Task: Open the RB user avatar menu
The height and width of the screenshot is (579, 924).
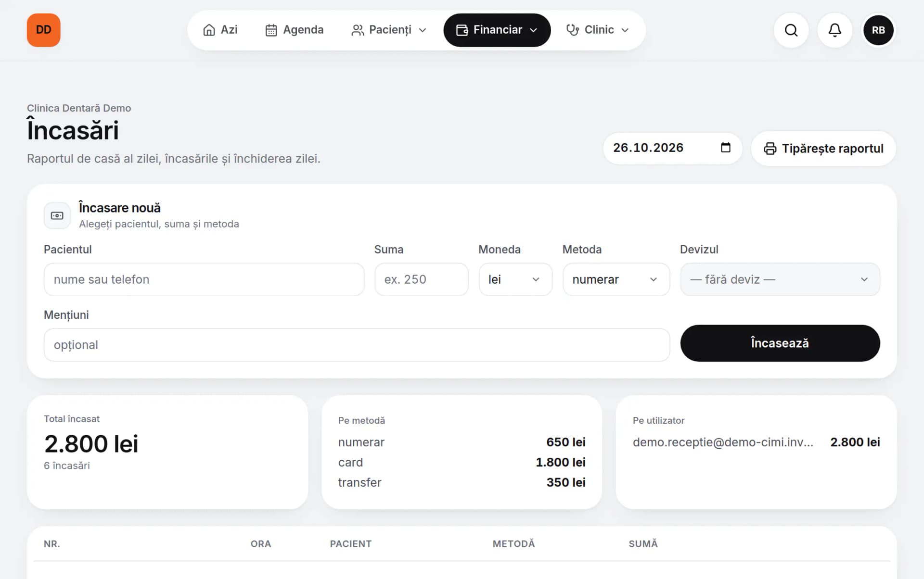Action: pyautogui.click(x=878, y=30)
